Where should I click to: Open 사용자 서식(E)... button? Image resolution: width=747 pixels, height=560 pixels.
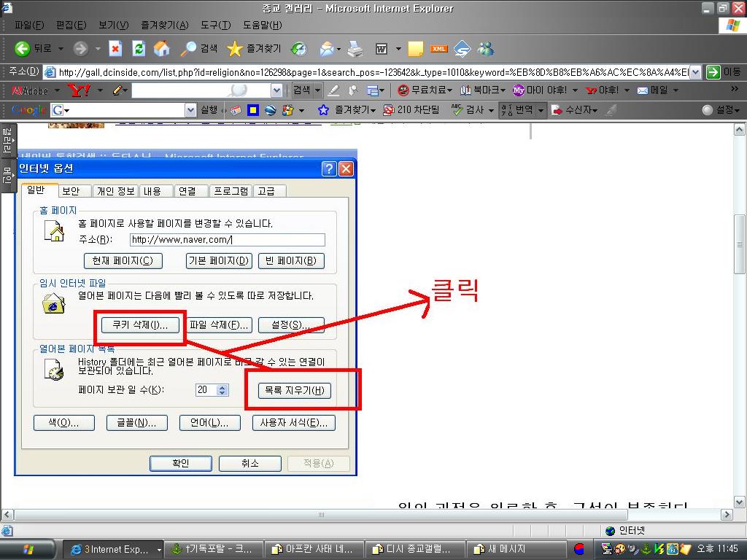click(x=293, y=423)
